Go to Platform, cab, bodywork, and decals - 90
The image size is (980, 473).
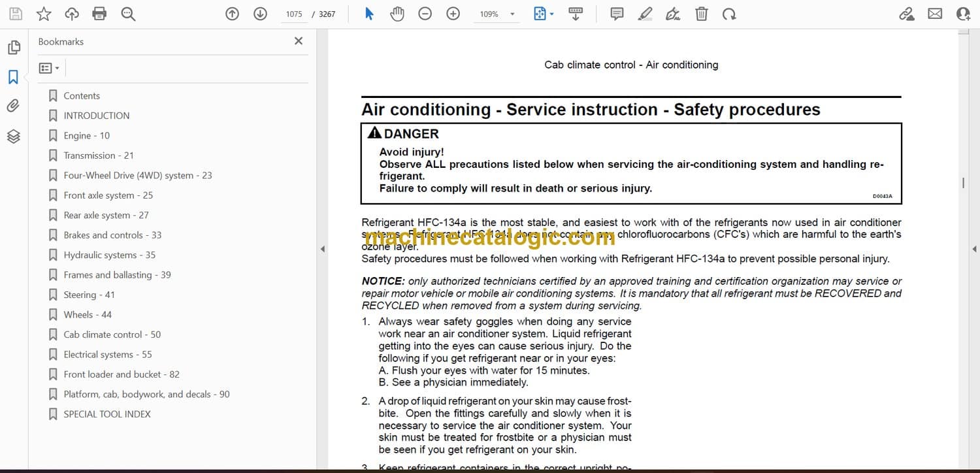click(147, 394)
